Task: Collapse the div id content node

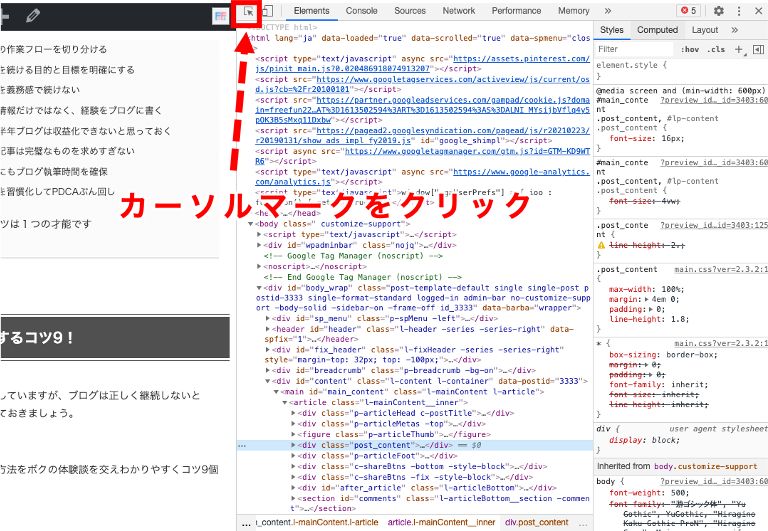Action: [267, 381]
